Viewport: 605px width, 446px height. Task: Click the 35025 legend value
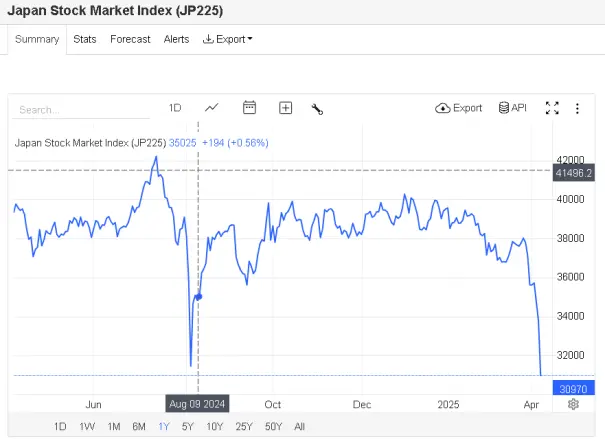click(183, 143)
